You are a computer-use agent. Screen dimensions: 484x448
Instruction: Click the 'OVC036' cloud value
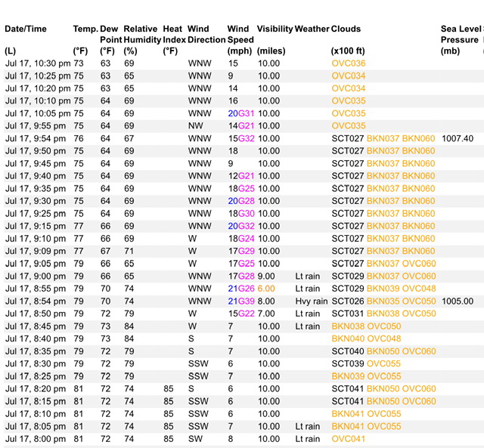click(349, 63)
